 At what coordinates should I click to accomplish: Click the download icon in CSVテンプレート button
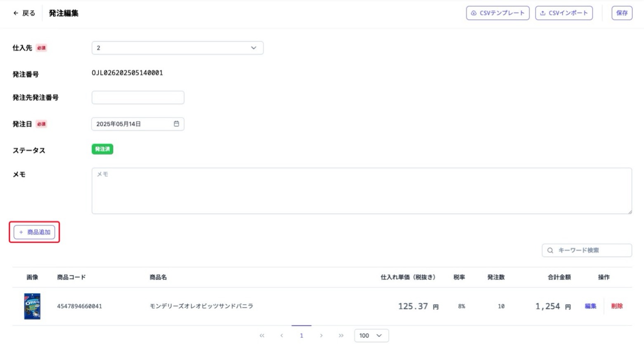tap(474, 13)
